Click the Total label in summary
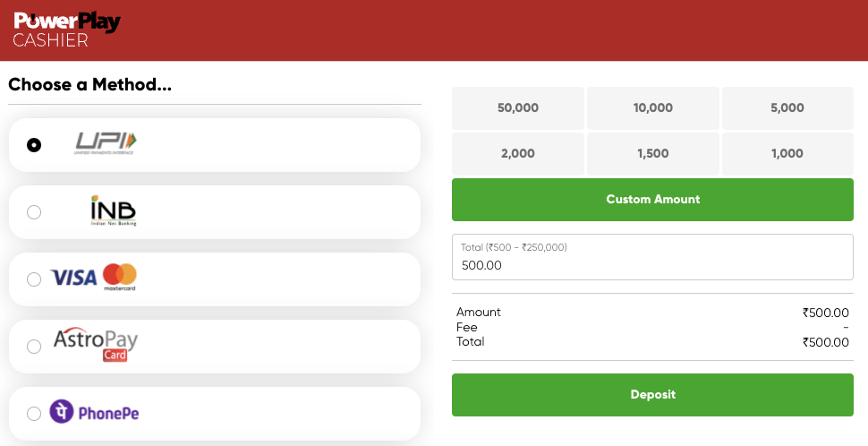Screen dimensions: 868x446 coord(470,341)
